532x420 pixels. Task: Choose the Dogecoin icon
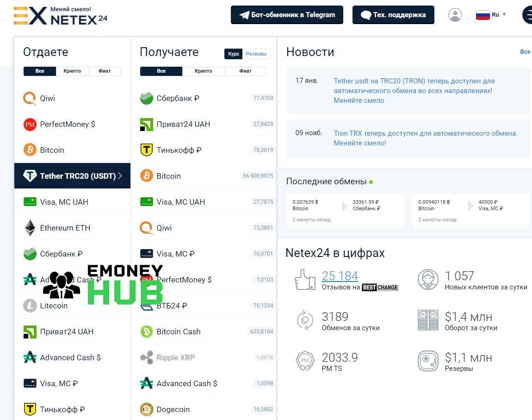(147, 409)
